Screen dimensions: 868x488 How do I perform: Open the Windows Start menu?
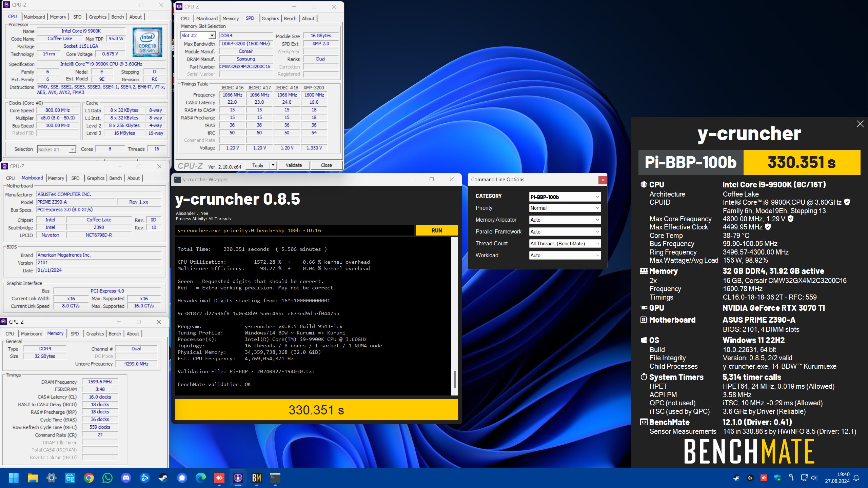(14, 478)
